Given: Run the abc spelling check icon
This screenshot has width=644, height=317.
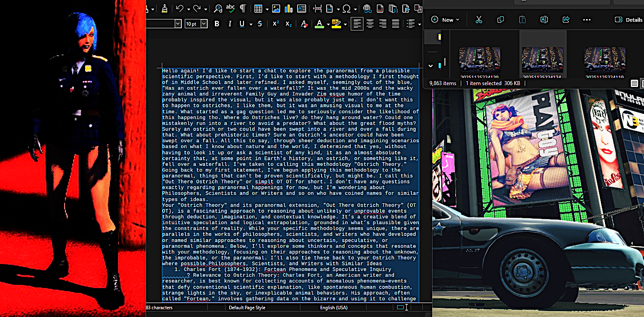Looking at the screenshot, I should (230, 8).
